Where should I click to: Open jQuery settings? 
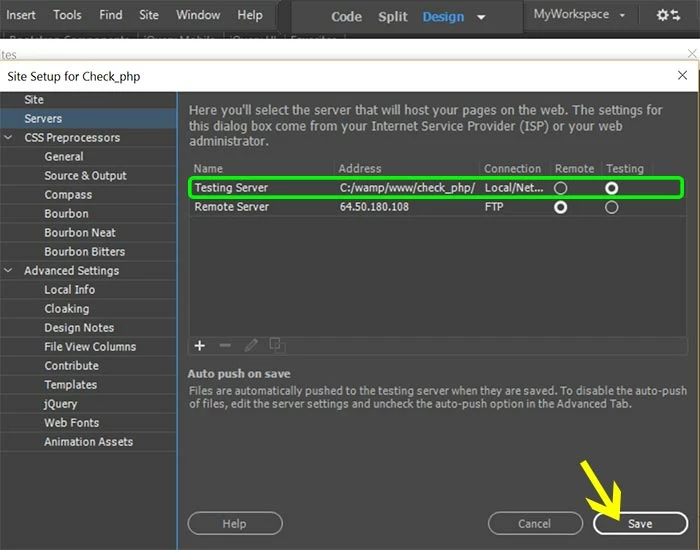tap(61, 404)
